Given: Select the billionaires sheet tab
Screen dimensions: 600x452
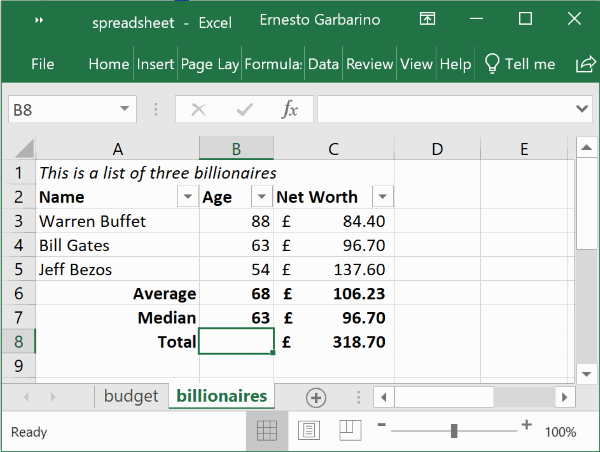Looking at the screenshot, I should (222, 396).
